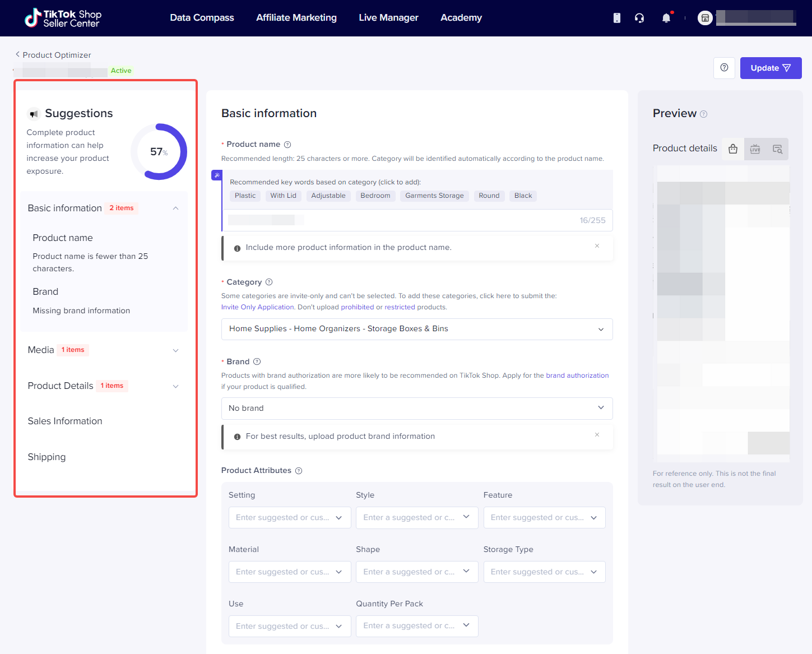Click the AI keyword suggestion icon
Viewport: 812px width, 654px height.
pyautogui.click(x=216, y=175)
